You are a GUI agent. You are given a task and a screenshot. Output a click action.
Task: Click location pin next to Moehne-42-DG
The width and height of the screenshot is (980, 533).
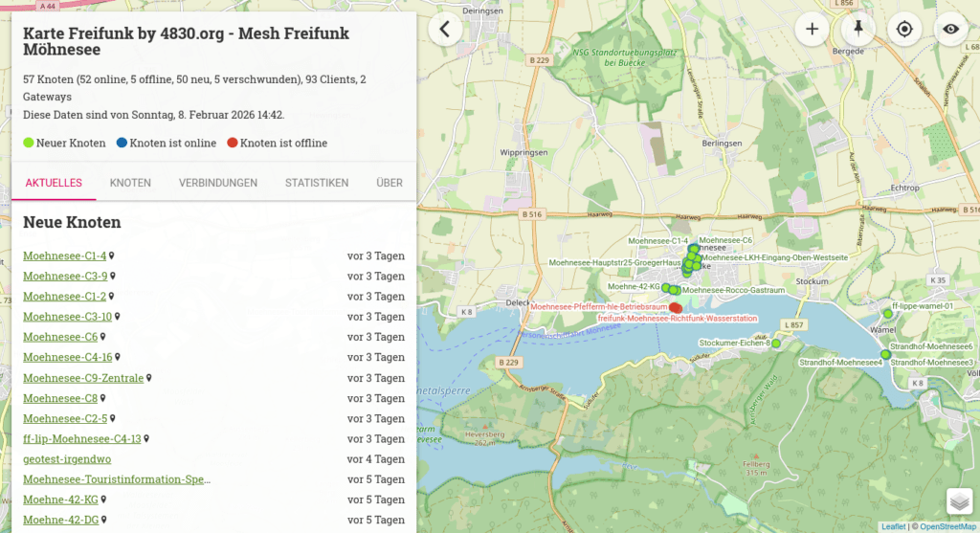pyautogui.click(x=103, y=520)
